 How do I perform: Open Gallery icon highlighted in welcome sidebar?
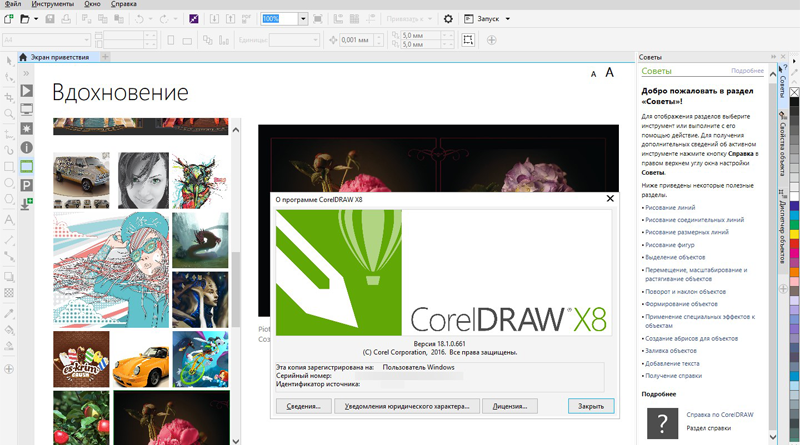[27, 166]
